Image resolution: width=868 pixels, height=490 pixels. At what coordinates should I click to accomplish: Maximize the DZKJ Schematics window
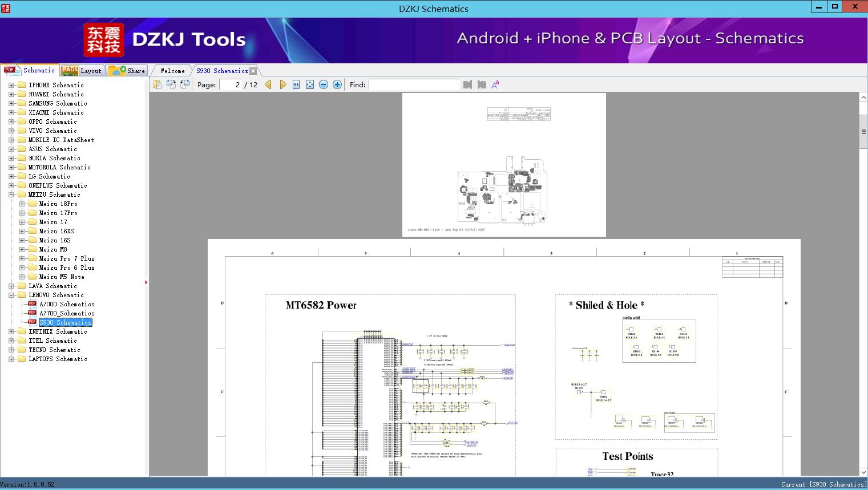pyautogui.click(x=835, y=7)
